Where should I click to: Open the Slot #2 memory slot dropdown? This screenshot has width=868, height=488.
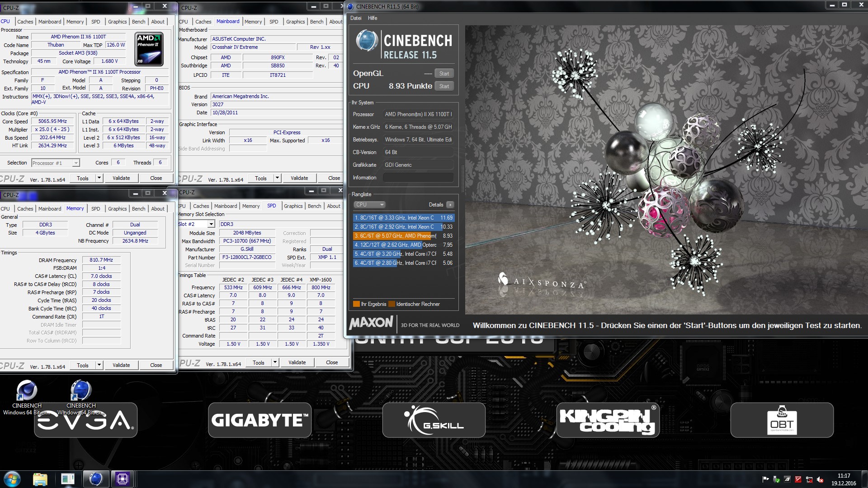point(211,224)
